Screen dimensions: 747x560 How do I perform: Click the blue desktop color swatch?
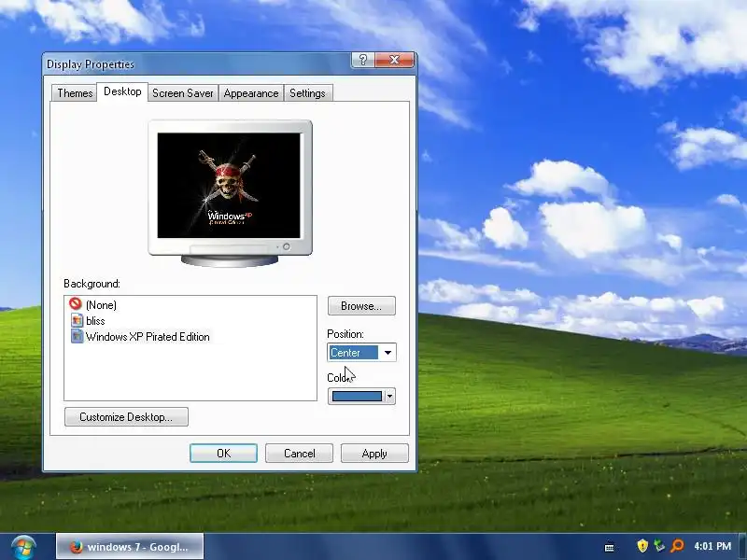tap(357, 396)
